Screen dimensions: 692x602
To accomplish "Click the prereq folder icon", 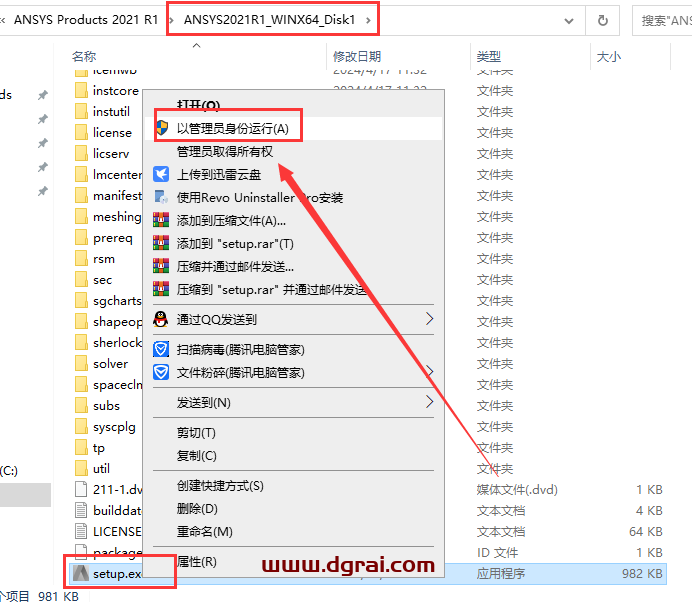I will [81, 237].
